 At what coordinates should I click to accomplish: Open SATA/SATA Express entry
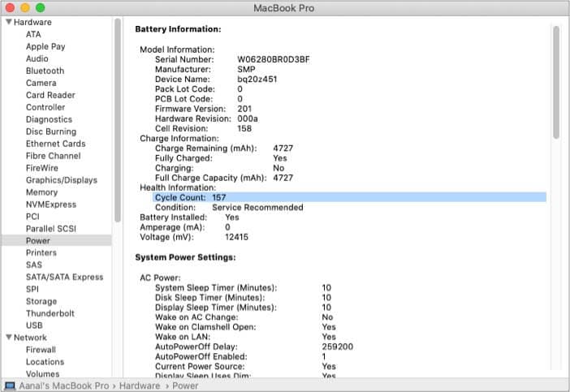tap(65, 277)
